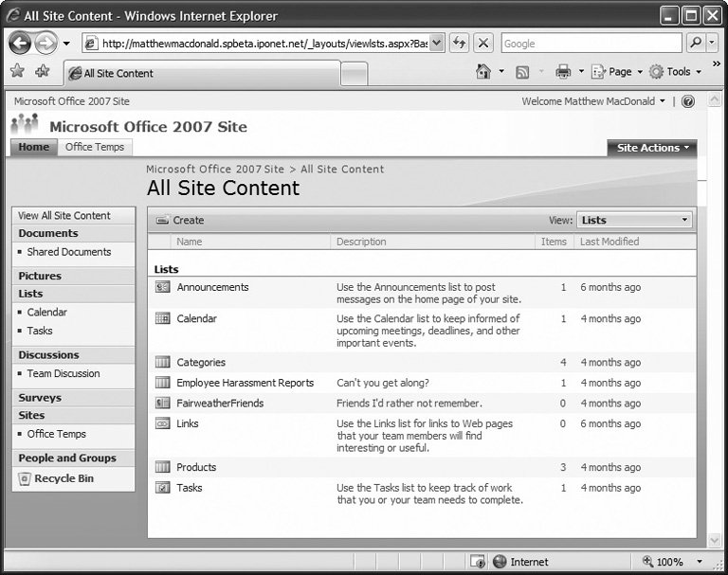Click the Print icon in toolbar
728x575 pixels.
[x=563, y=72]
